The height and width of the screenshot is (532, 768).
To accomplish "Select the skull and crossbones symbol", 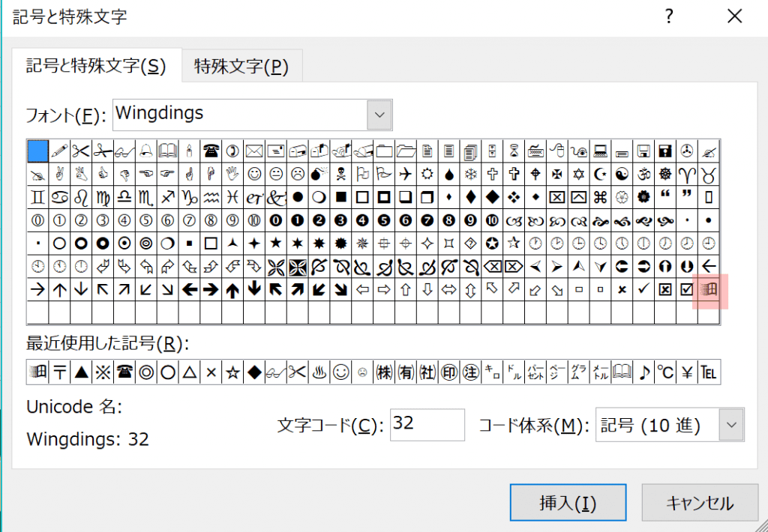I will (340, 174).
